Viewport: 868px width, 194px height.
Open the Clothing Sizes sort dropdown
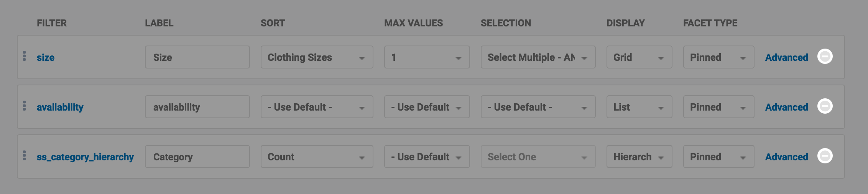coord(317,57)
